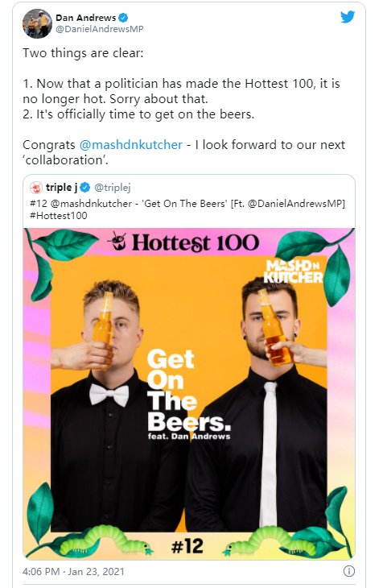Viewport: 383px width, 588px height.
Task: Click Dan Andrews verified badge
Action: (x=123, y=18)
